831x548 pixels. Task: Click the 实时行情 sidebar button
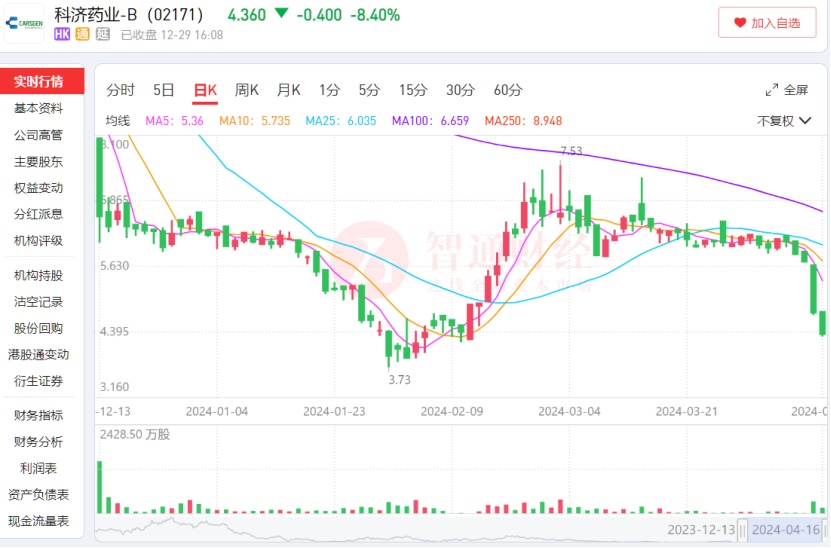(38, 81)
